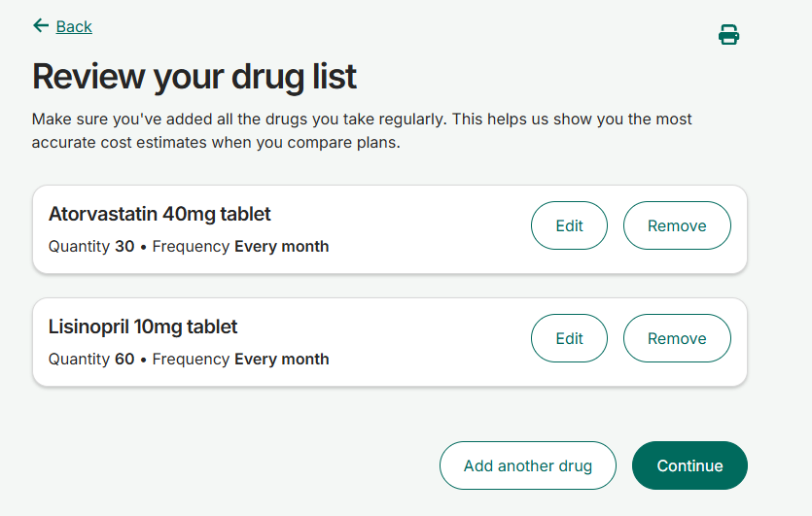
Task: Click the back arrow icon
Action: coord(41,25)
